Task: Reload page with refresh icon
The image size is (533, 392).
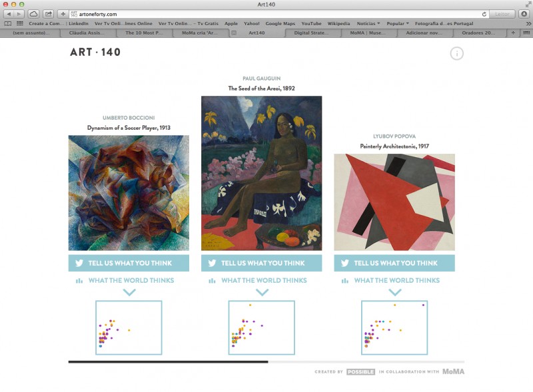Action: (x=484, y=14)
